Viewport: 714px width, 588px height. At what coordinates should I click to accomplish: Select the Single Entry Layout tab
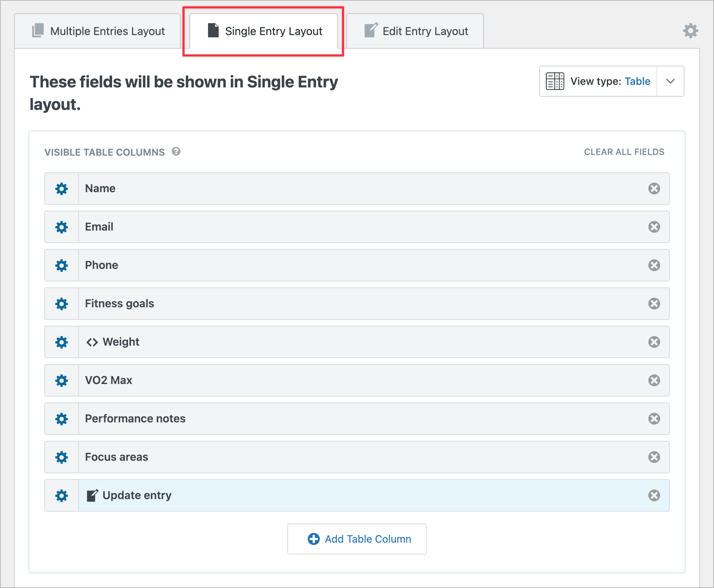263,31
